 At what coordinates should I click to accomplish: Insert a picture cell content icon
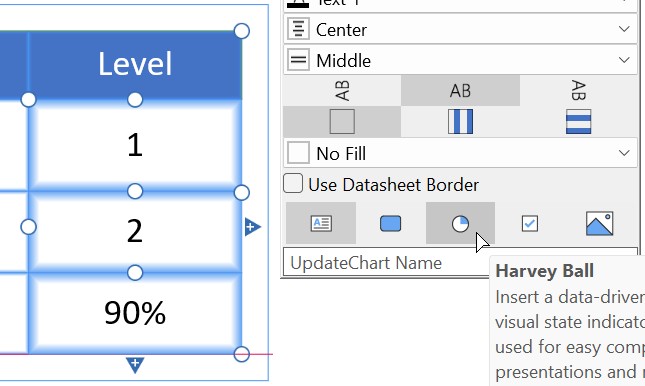(599, 223)
